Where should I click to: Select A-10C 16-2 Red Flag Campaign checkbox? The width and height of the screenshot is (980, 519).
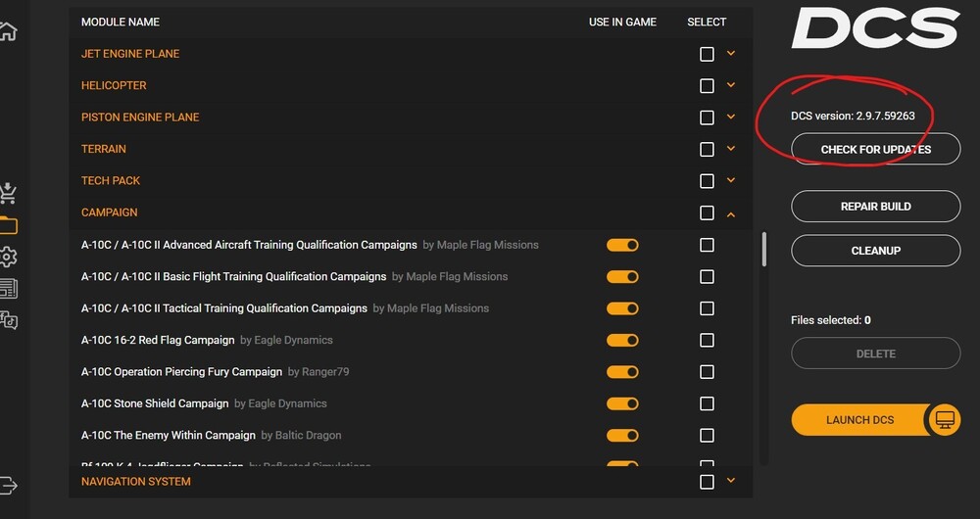coord(707,340)
